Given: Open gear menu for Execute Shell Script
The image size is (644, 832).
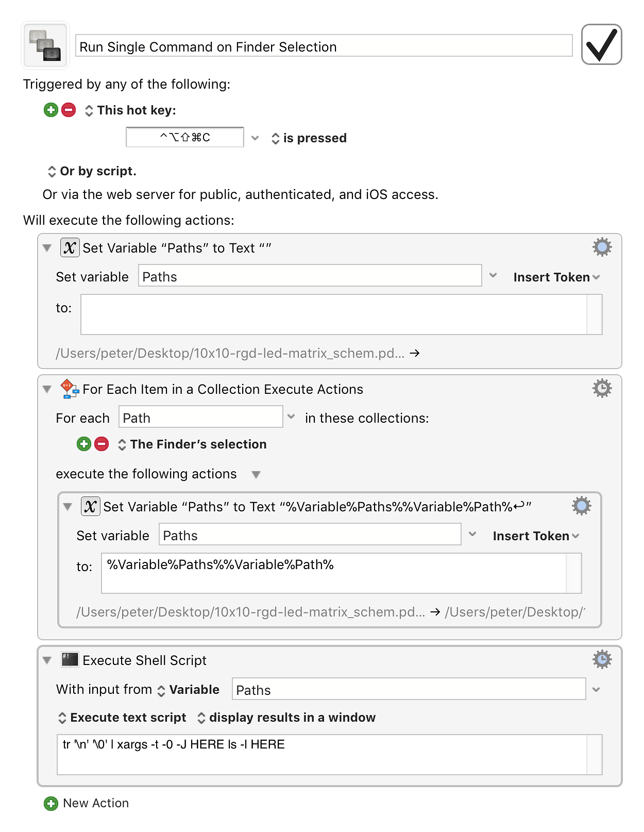Looking at the screenshot, I should [x=602, y=659].
